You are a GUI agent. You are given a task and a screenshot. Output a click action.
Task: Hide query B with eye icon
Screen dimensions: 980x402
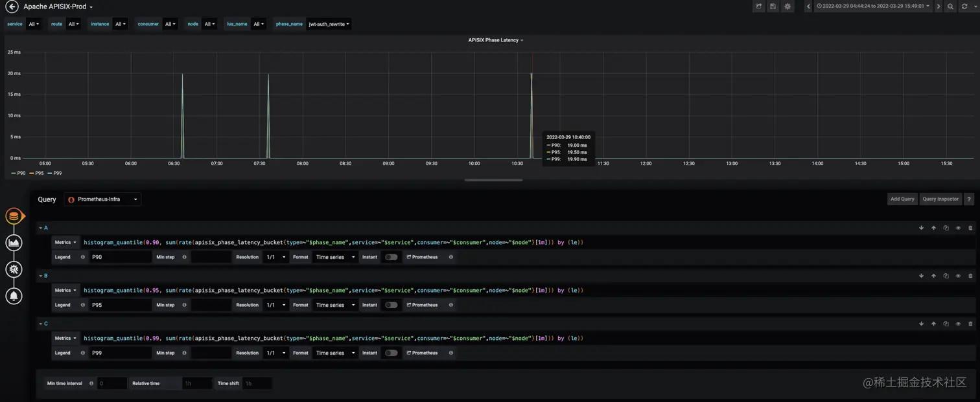pos(958,276)
